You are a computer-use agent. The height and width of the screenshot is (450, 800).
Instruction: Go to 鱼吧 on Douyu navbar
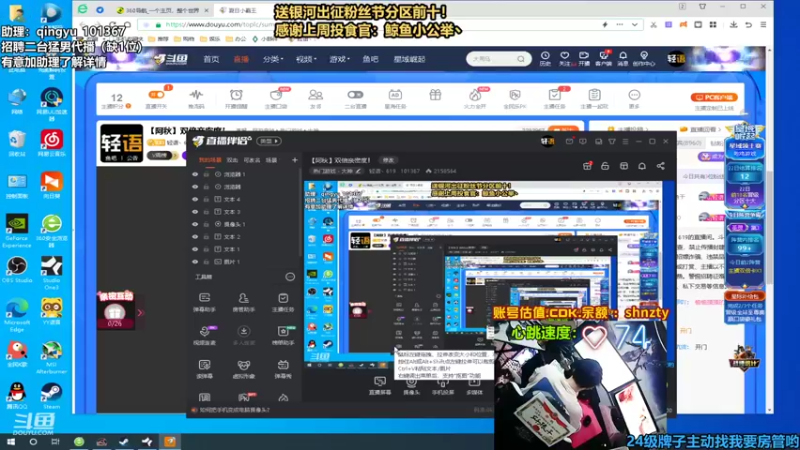(x=370, y=59)
